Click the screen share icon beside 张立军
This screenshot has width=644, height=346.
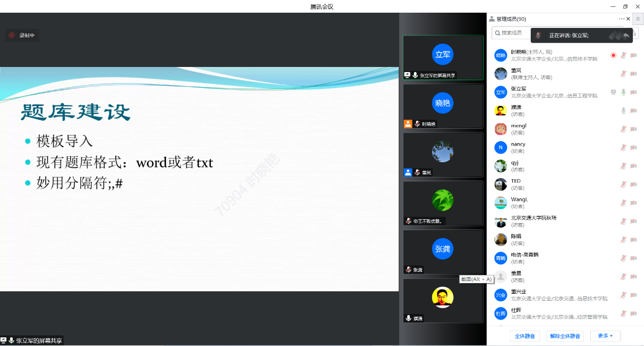(614, 92)
